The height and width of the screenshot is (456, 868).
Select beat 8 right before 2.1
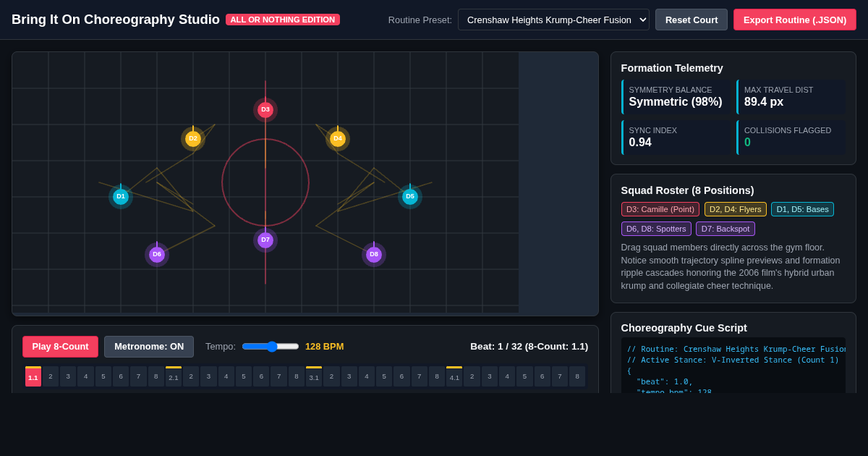pos(156,376)
